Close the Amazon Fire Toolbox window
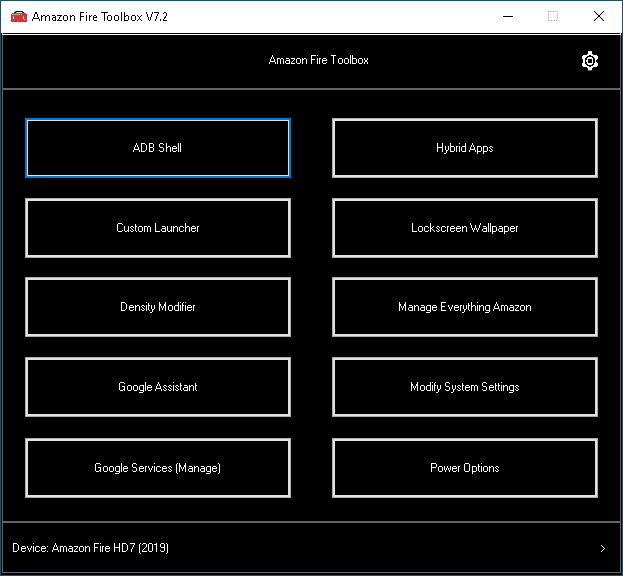 point(599,17)
